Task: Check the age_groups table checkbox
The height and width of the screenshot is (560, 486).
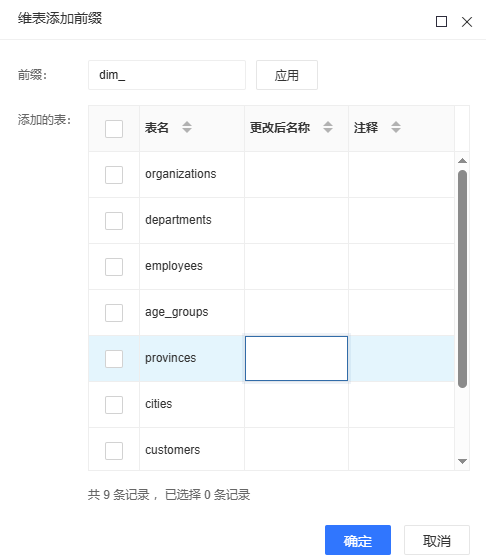Action: click(114, 313)
